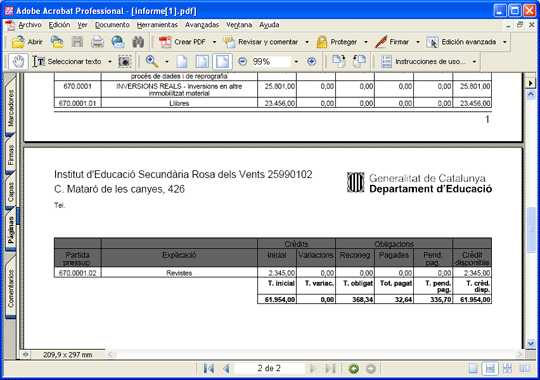Select the Snapshot camera tool
This screenshot has width=540, height=380.
125,62
